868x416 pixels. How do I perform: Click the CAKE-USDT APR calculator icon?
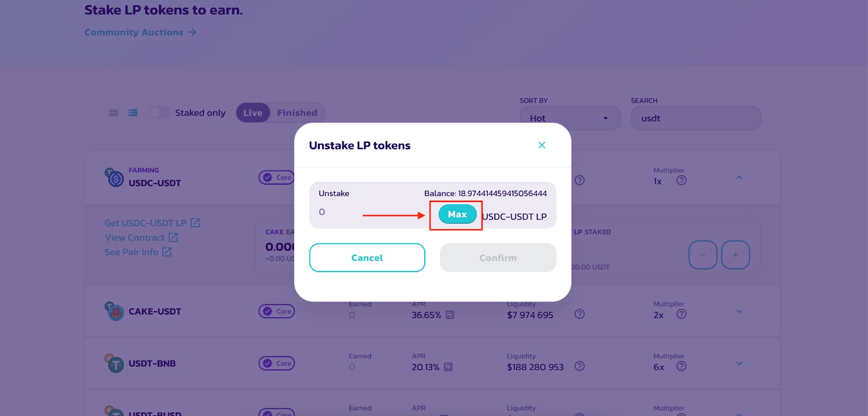450,315
